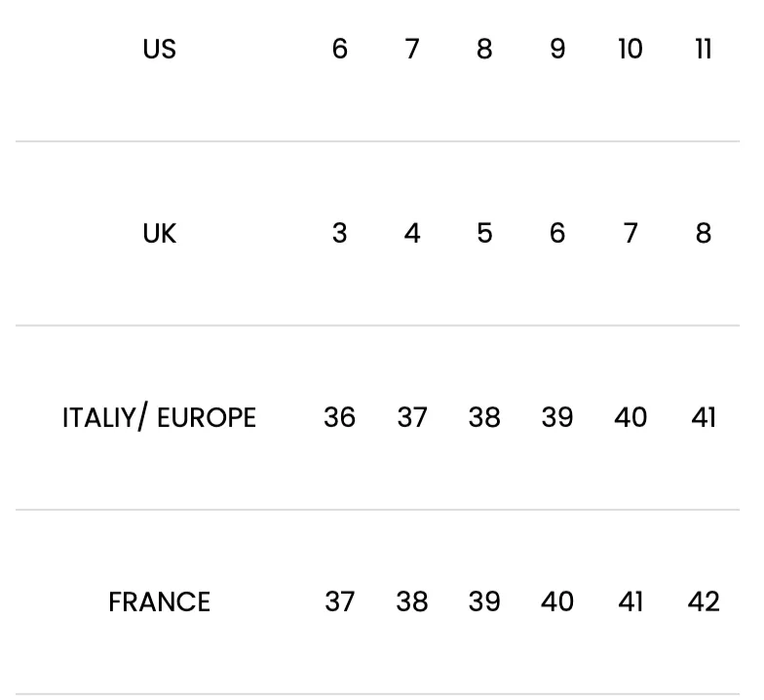Select France size 38 cell
The width and height of the screenshot is (764, 700).
[412, 603]
